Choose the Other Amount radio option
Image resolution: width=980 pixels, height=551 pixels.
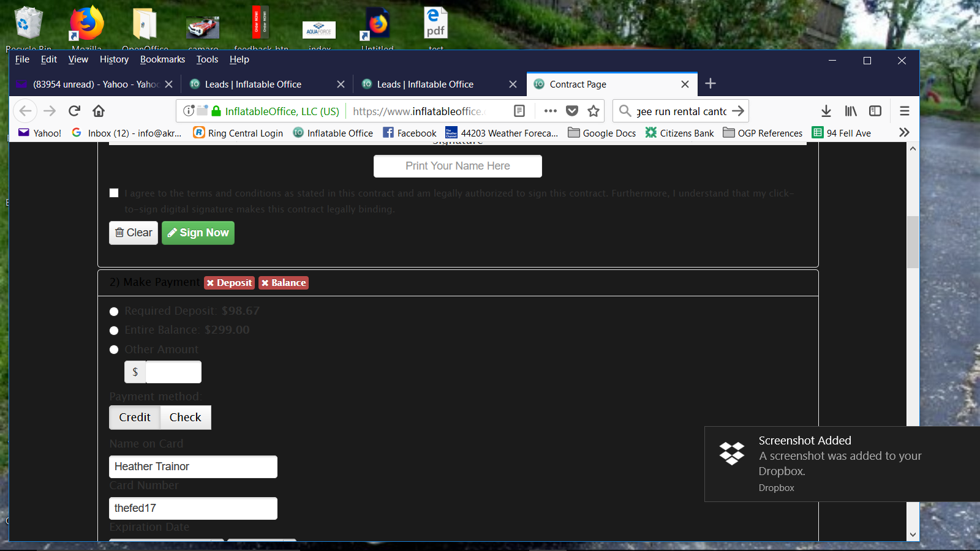(x=114, y=350)
